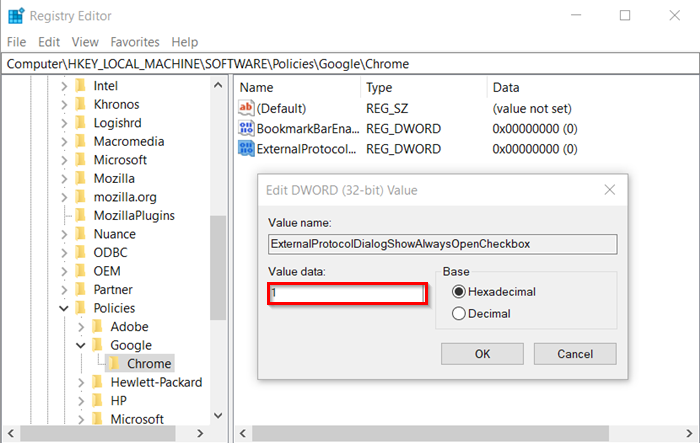Image resolution: width=700 pixels, height=443 pixels.
Task: Select the Decimal base option
Action: [458, 313]
